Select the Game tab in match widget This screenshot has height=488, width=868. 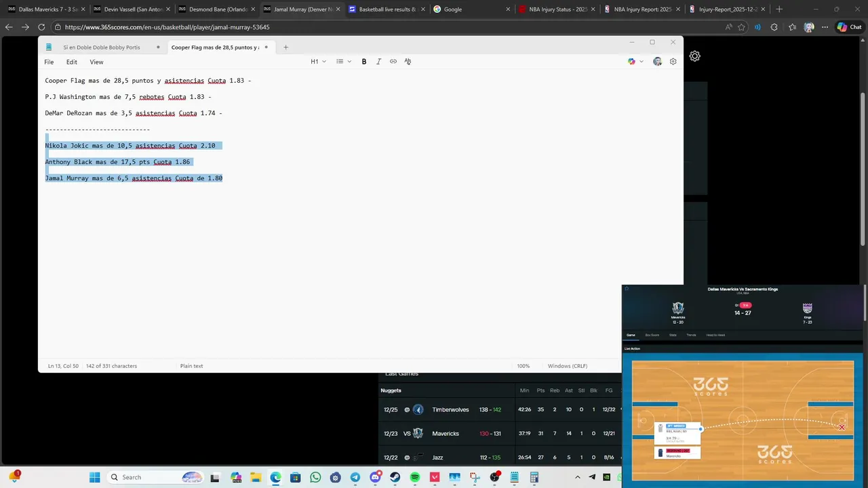[x=631, y=335]
